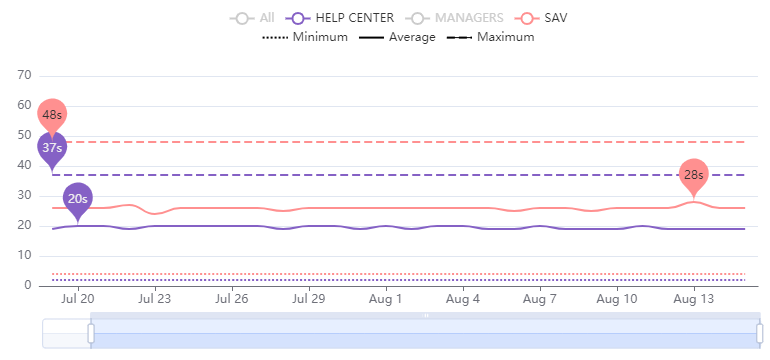Hide the HELP CENTER series label
This screenshot has width=770, height=360.
[355, 18]
